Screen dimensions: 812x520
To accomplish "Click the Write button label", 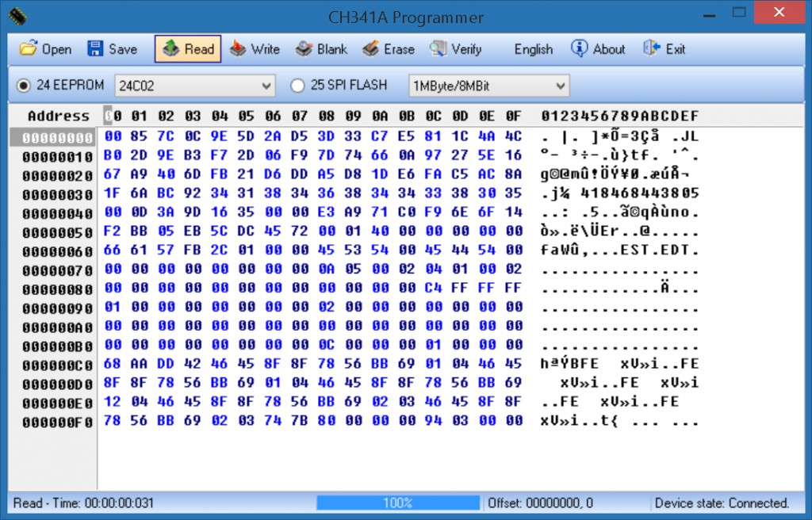I will tap(265, 49).
